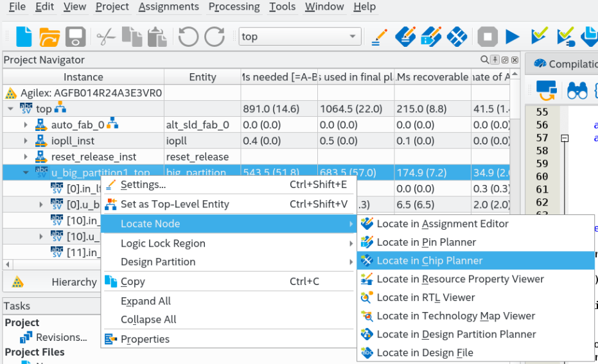The image size is (598, 364).
Task: Select Locate in Pin Planner
Action: 476,242
